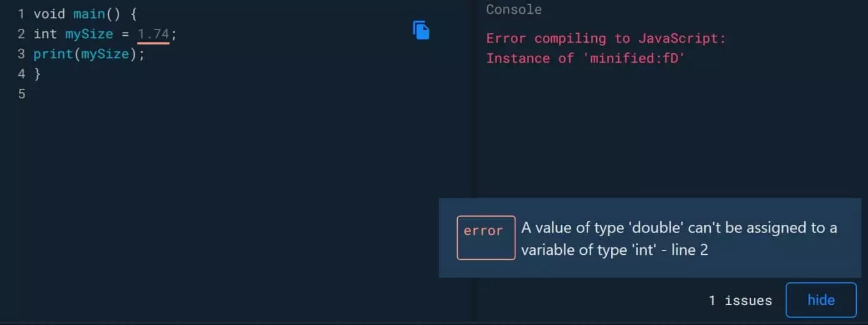Select the Console panel label
The height and width of the screenshot is (325, 868).
514,9
